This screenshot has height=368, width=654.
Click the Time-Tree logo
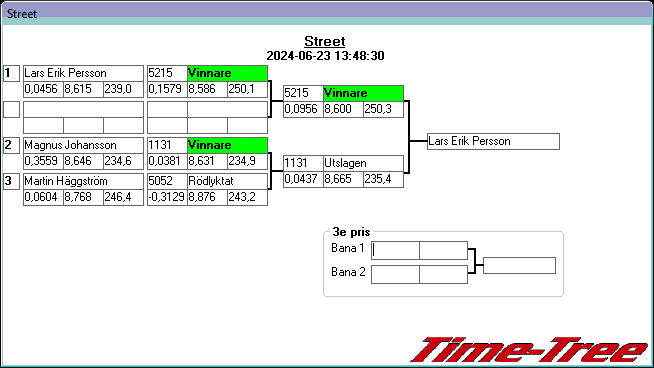[x=529, y=350]
